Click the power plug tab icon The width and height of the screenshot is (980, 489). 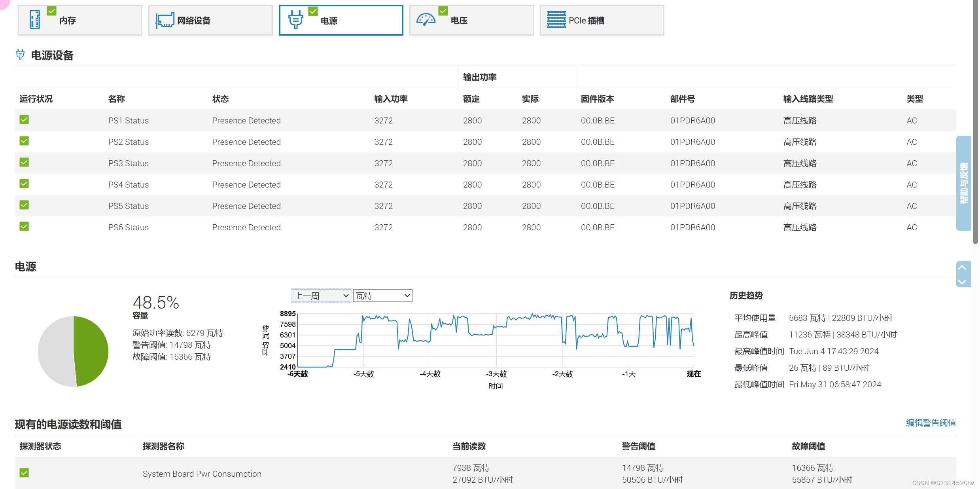(295, 20)
